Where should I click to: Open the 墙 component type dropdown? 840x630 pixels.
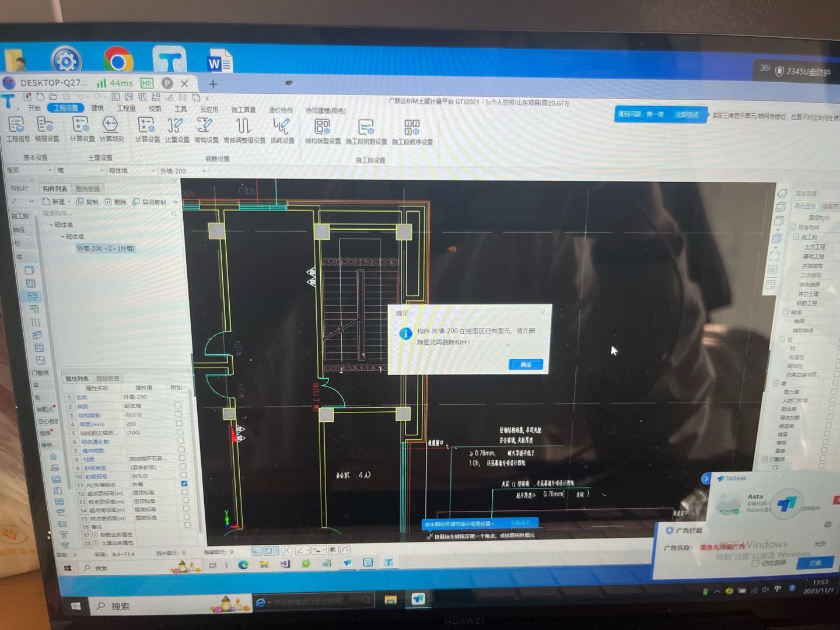[80, 170]
